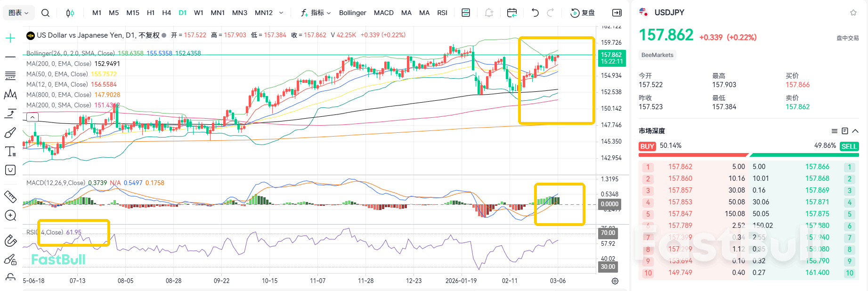Viewport: 868px width, 291px height.
Task: Click the zoom in magnifier tool
Action: [10, 216]
